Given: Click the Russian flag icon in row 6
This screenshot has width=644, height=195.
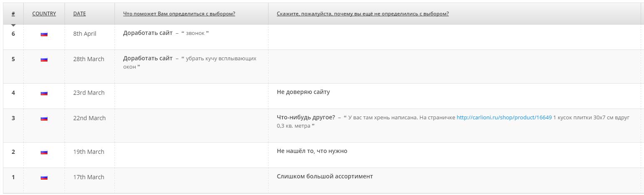Looking at the screenshot, I should tap(44, 34).
